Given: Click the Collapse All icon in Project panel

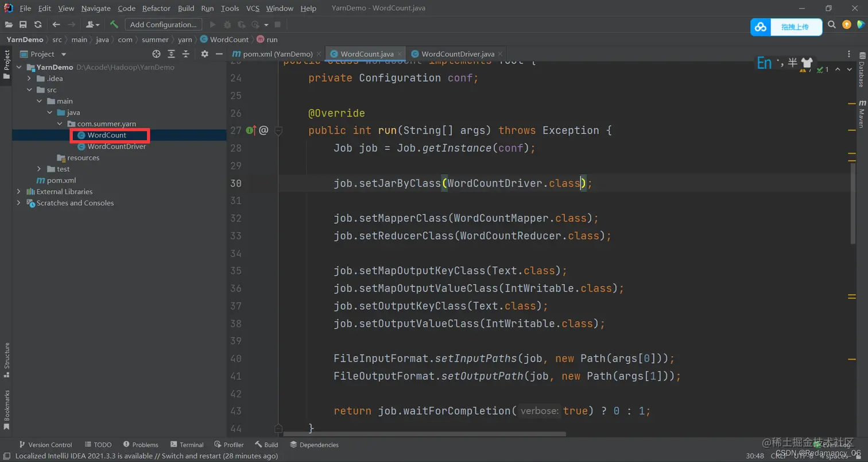Looking at the screenshot, I should (185, 54).
